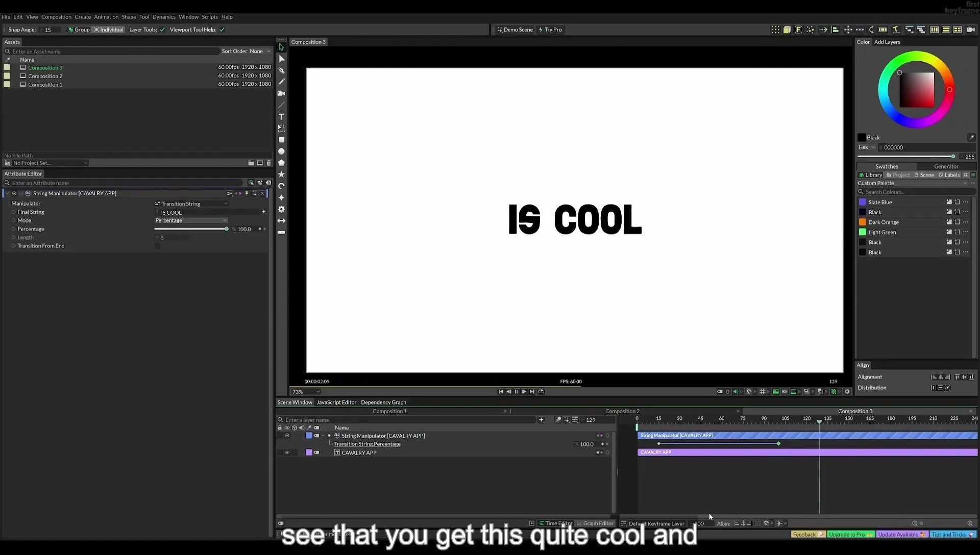The width and height of the screenshot is (980, 555).
Task: Switch to Dependency Graph tab
Action: coord(383,402)
